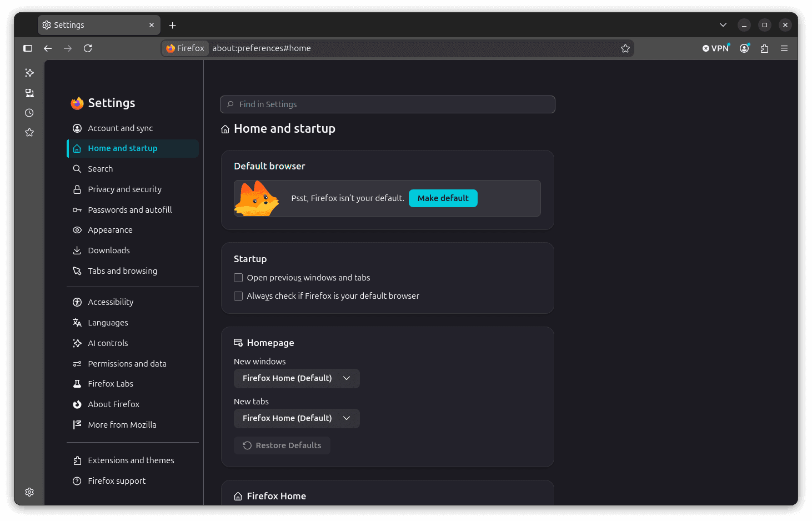Select the Settings browser tab

point(99,25)
